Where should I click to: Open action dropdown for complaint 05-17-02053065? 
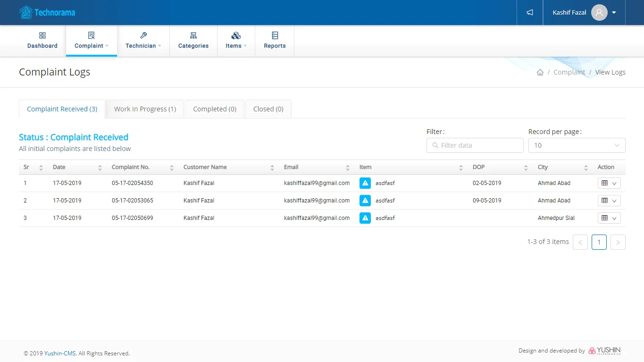609,201
